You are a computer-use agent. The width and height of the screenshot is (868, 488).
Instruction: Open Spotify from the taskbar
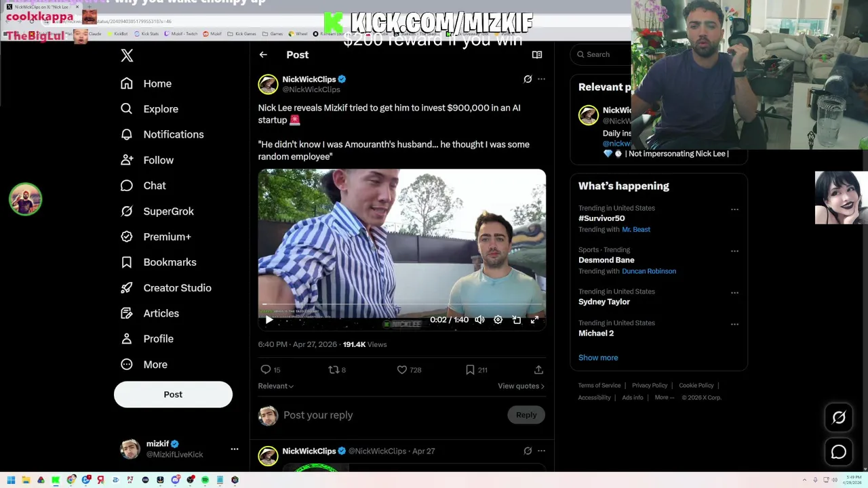coord(205,480)
